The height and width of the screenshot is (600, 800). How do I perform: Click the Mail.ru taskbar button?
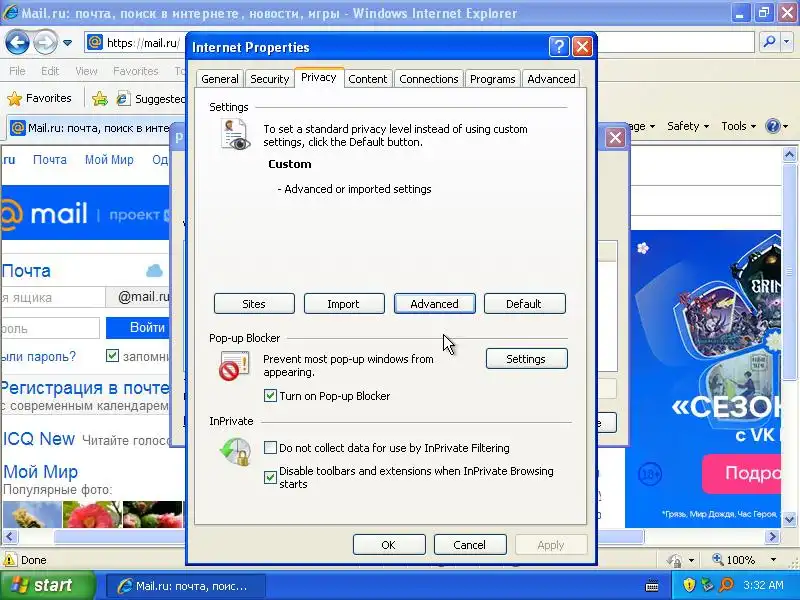tap(185, 586)
